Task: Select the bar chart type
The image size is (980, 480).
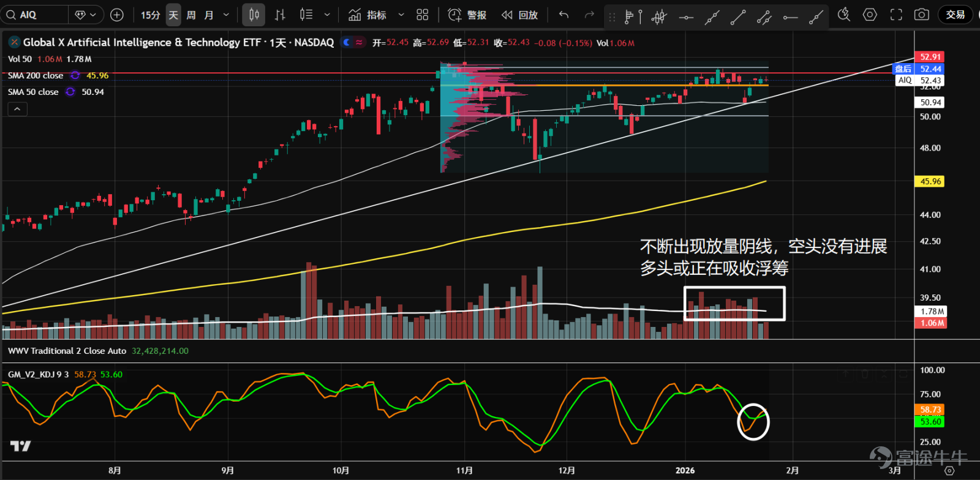Action: pos(280,15)
